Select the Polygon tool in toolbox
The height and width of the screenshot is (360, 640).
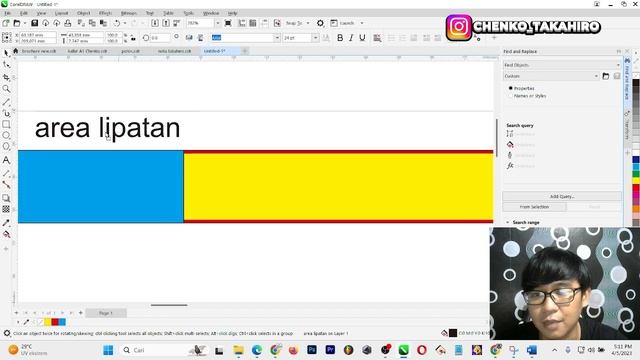(x=6, y=146)
